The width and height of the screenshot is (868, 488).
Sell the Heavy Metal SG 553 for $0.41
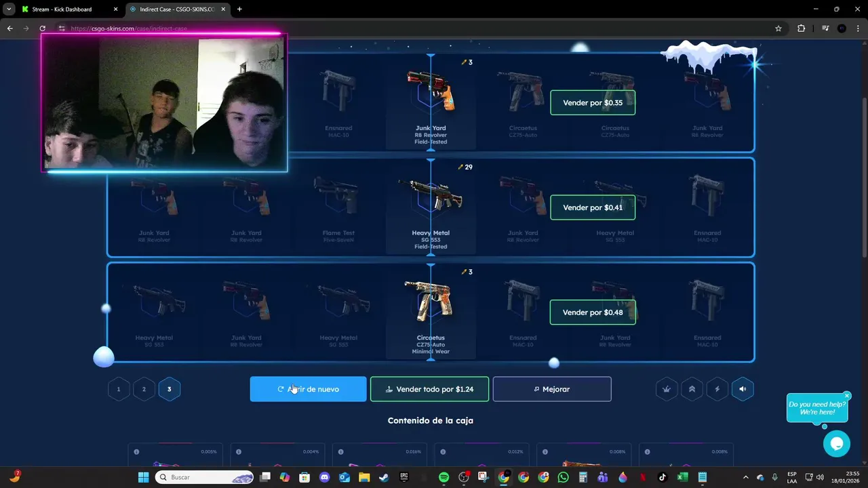[593, 207]
